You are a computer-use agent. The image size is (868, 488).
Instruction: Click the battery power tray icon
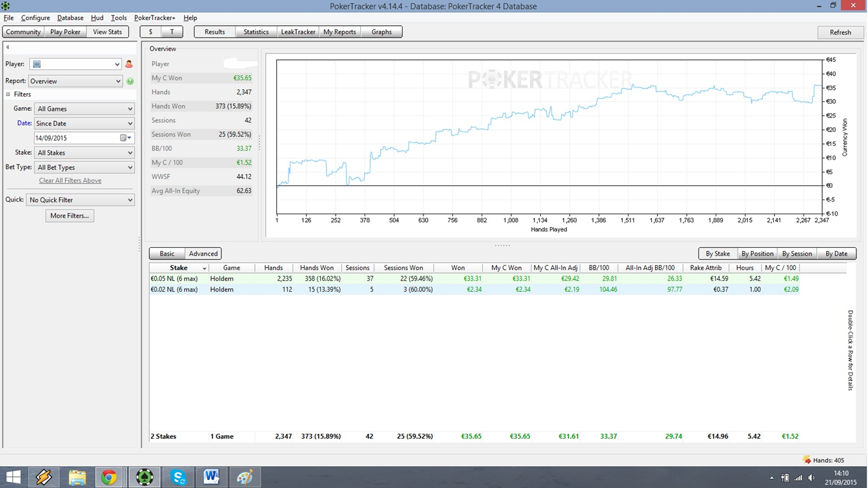click(x=785, y=478)
